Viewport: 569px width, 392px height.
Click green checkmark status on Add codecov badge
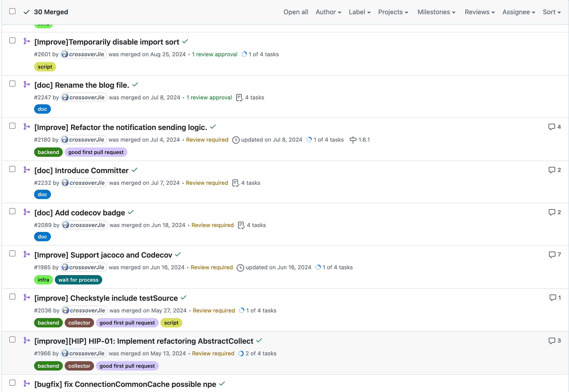(x=131, y=212)
